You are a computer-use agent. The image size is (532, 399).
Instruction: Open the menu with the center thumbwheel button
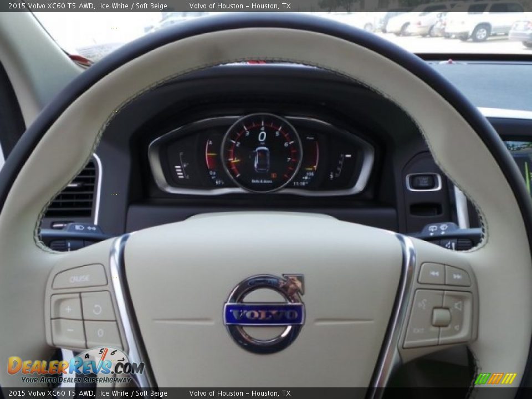point(441,316)
